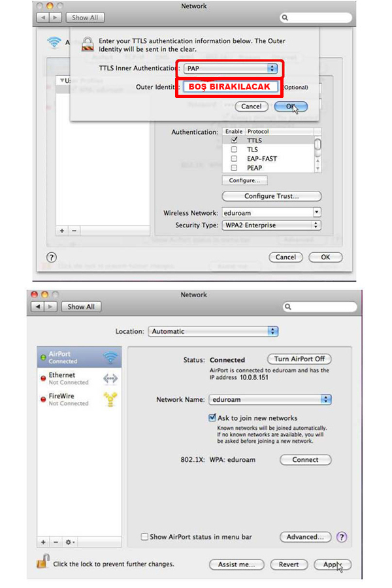Click the Outer Identity input field
The width and height of the screenshot is (392, 588).
(230, 87)
